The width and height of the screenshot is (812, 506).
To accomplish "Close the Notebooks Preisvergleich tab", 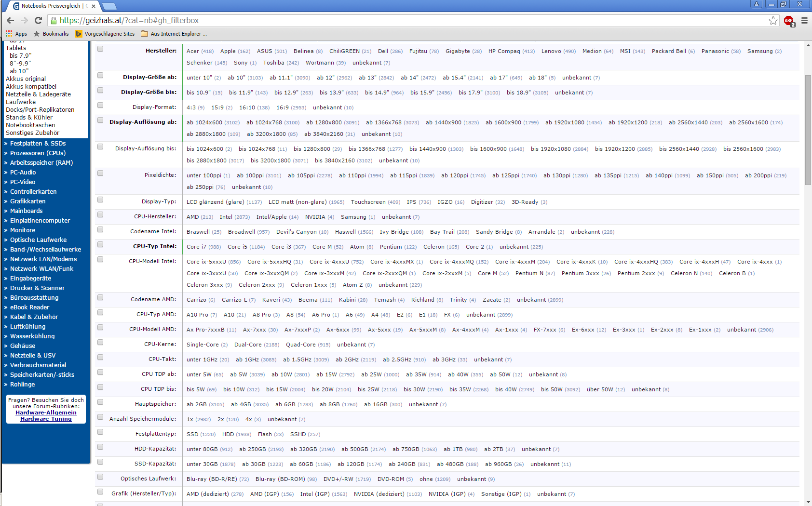I will click(x=94, y=6).
